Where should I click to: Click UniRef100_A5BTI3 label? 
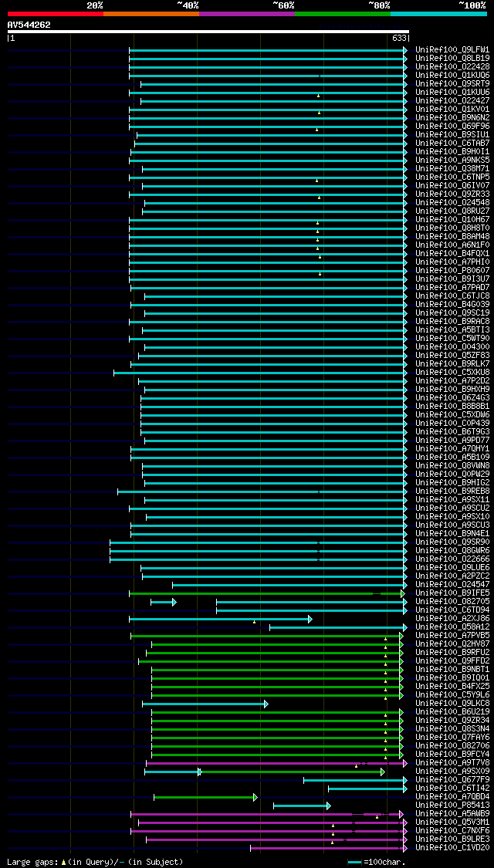(x=452, y=330)
